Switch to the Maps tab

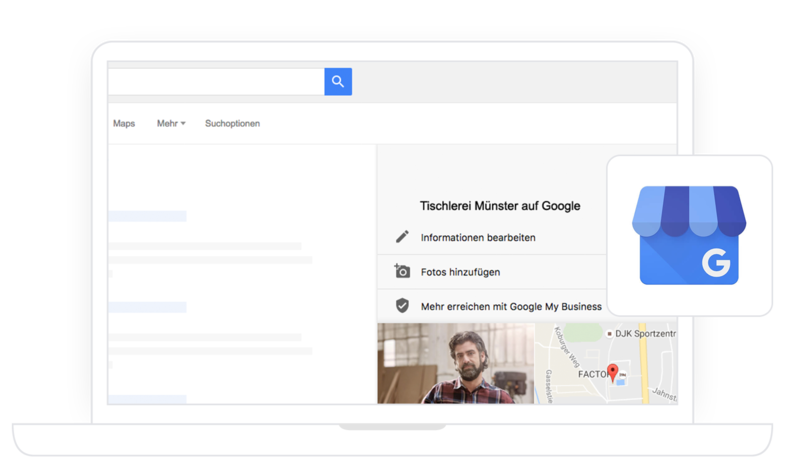(124, 123)
